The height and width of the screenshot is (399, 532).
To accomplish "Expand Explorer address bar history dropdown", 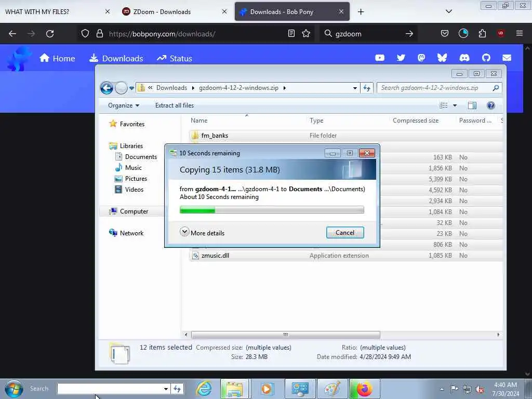I will (x=355, y=88).
